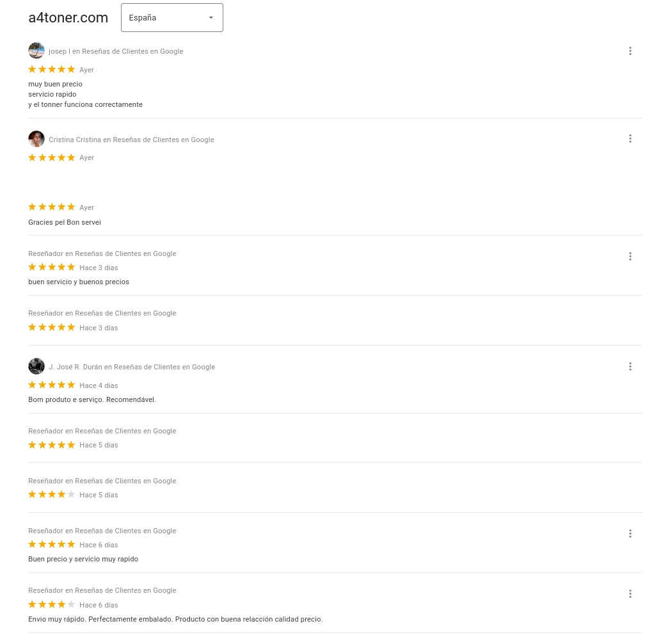Open the options menu for josep l's review
Screen dimensions: 645x644
630,51
